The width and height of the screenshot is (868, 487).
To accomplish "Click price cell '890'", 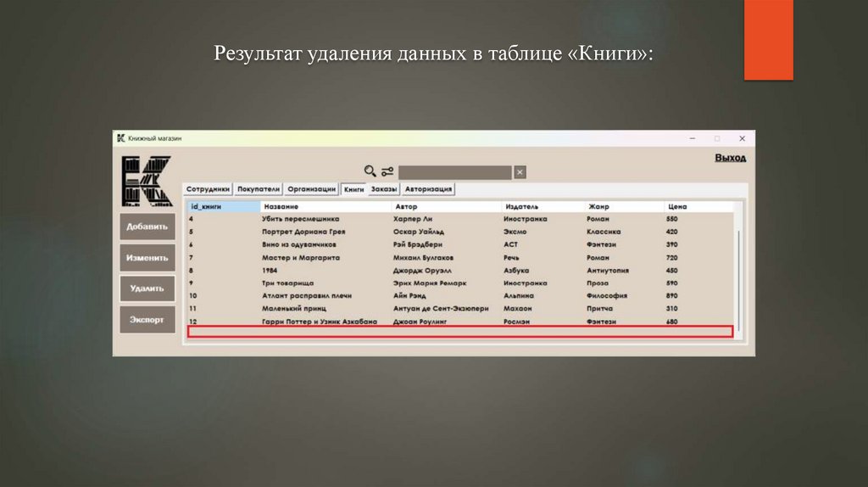I will pos(671,296).
